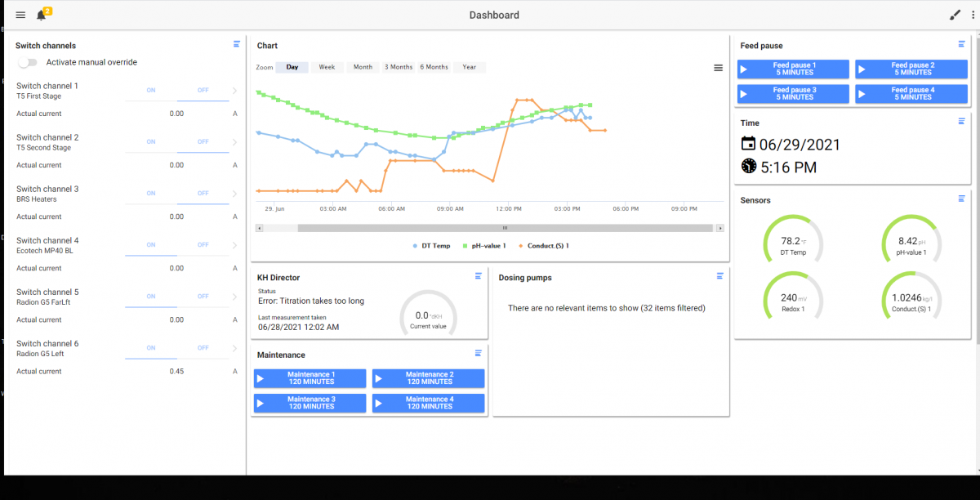The image size is (980, 500).
Task: Click the edit dashboard pencil icon
Action: coord(955,15)
